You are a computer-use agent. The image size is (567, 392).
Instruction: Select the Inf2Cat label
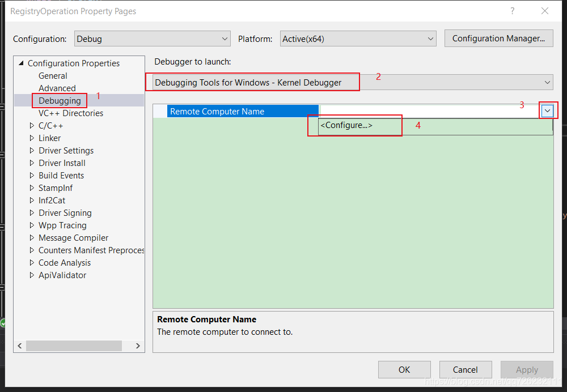(x=52, y=201)
